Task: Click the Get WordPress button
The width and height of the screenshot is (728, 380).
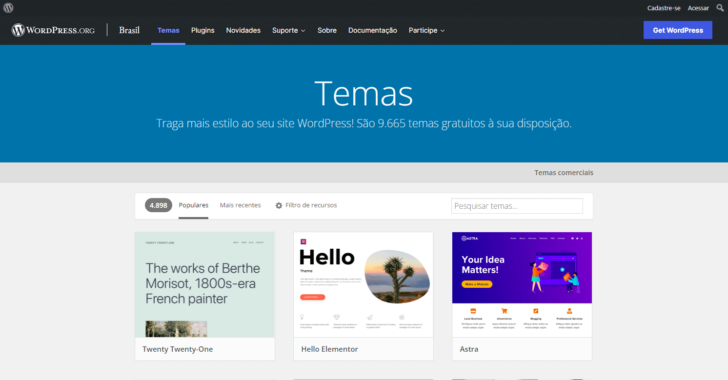Action: 678,30
